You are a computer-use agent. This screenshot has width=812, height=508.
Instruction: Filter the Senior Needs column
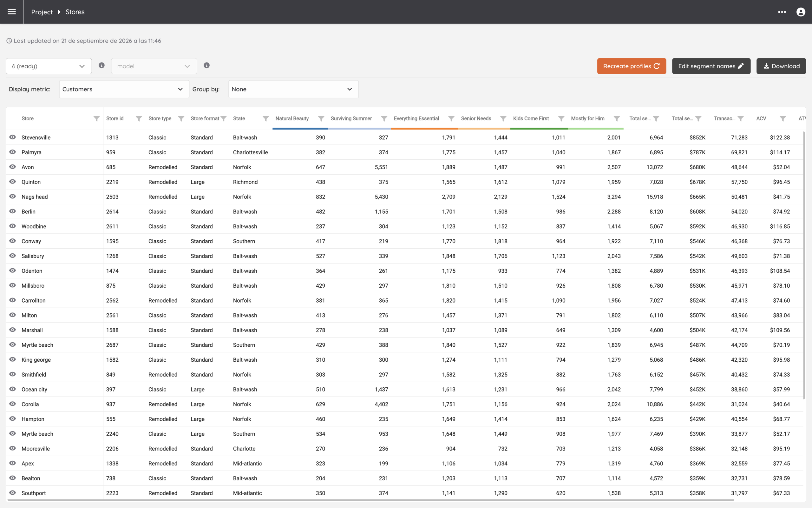(x=503, y=119)
